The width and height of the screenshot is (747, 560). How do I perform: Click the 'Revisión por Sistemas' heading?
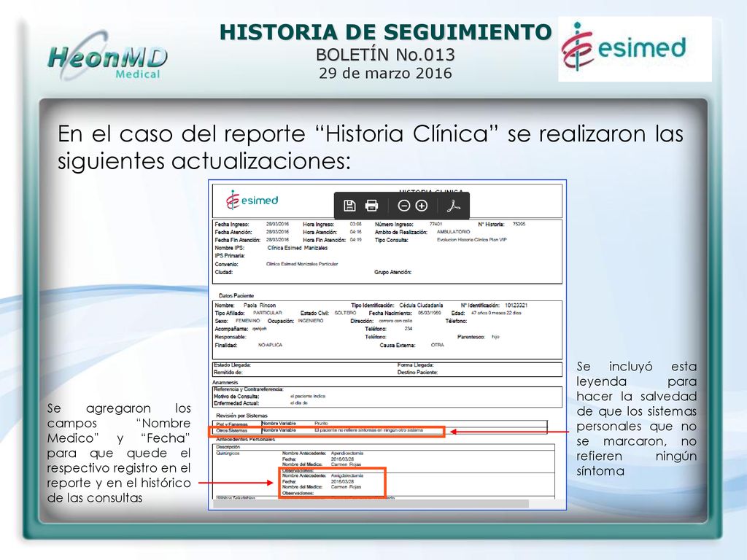coord(241,416)
